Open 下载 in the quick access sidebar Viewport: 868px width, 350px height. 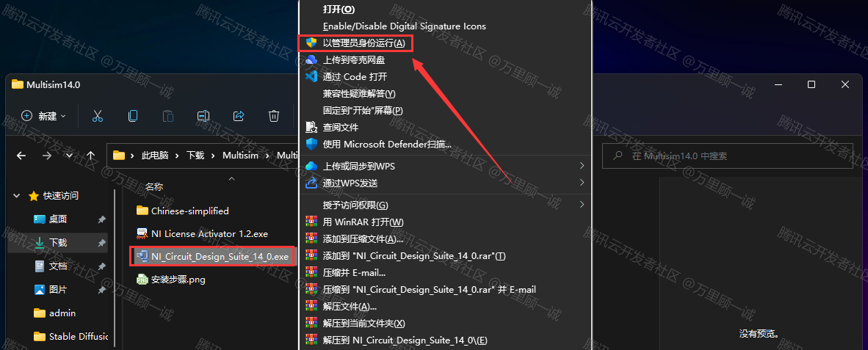click(x=58, y=243)
